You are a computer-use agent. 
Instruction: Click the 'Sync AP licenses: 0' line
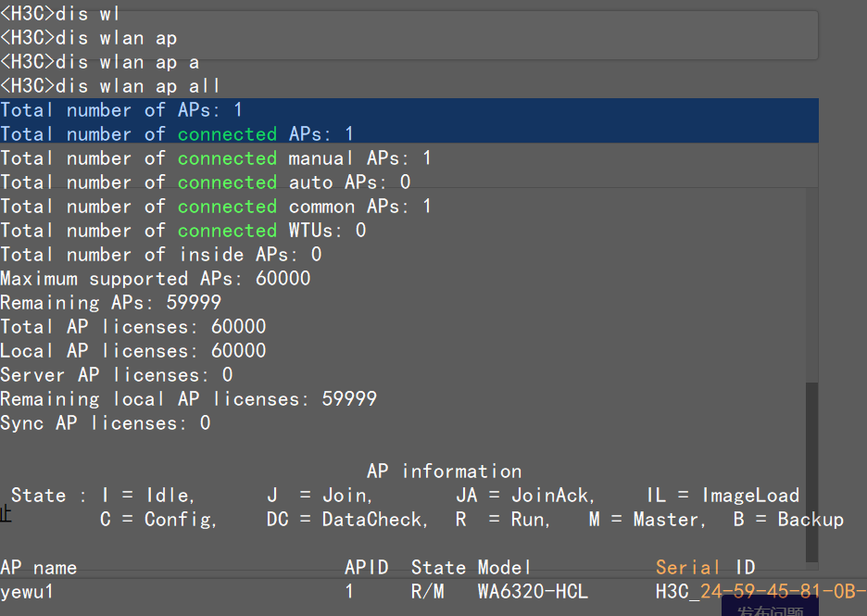click(x=106, y=423)
